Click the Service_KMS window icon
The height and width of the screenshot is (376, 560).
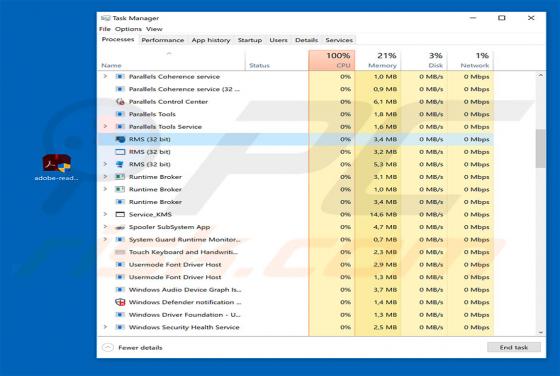click(x=120, y=215)
